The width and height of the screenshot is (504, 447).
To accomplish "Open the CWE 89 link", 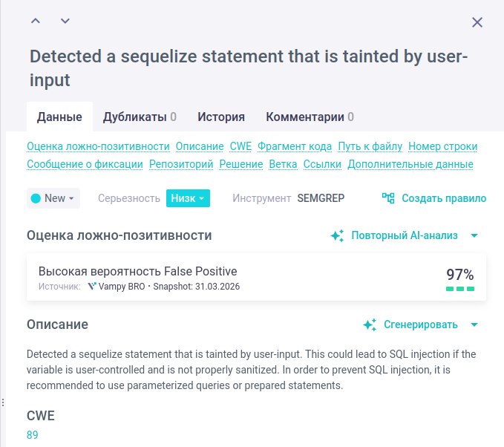I will point(33,435).
